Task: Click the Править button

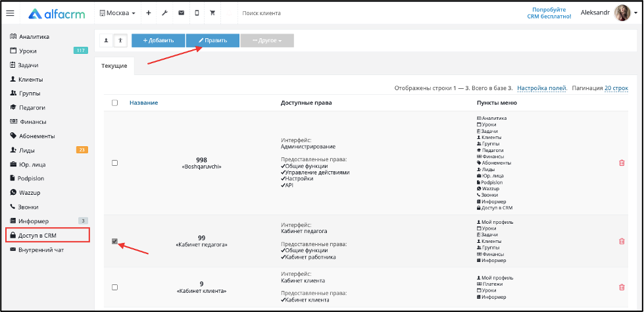Action: point(212,40)
